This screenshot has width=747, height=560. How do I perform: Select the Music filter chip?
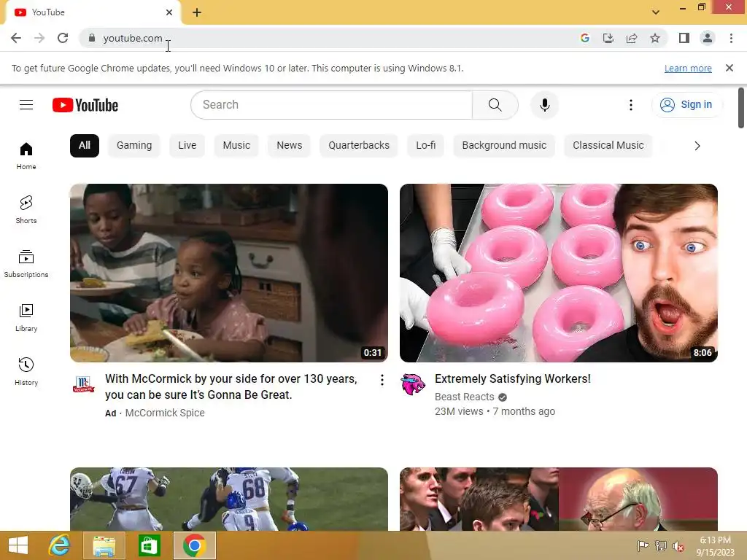pyautogui.click(x=236, y=146)
